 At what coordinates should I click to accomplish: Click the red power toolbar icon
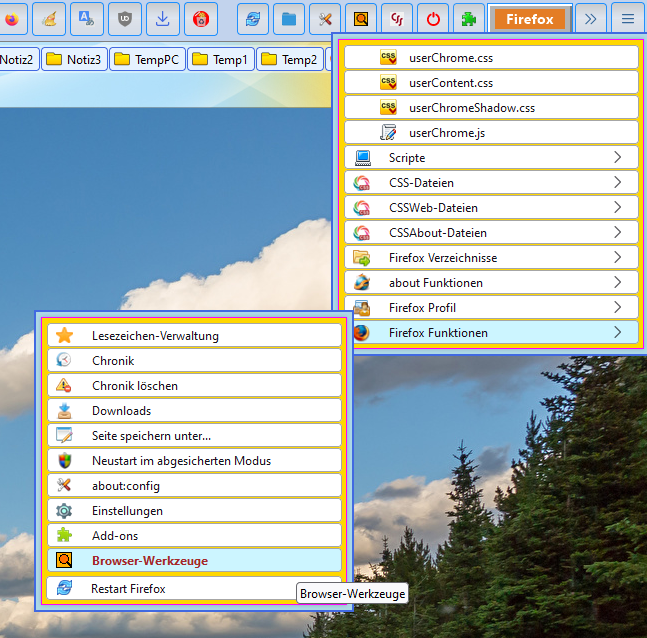coord(432,19)
